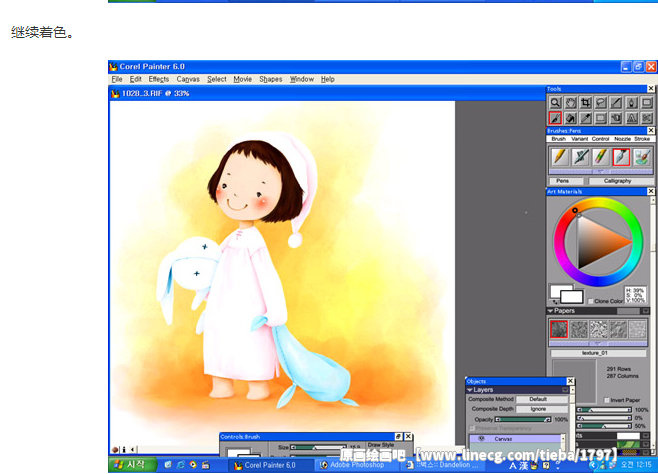
Task: Pick the first paper texture thumbnail
Action: click(x=559, y=329)
